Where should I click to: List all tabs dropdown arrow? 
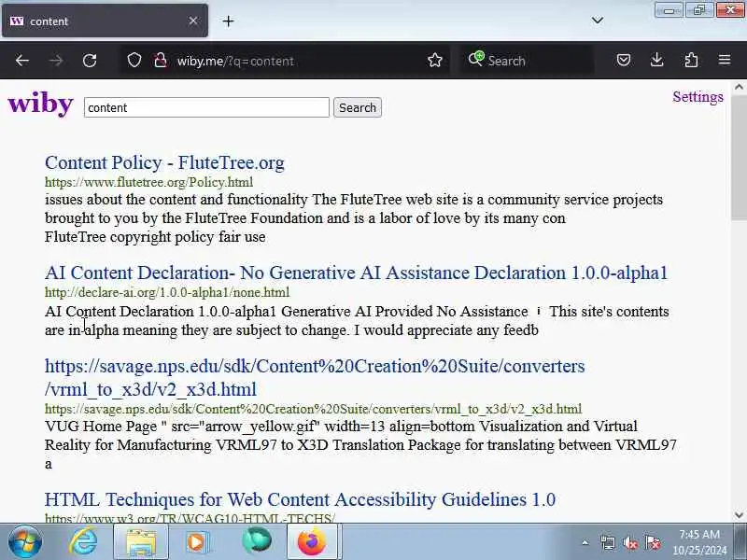(598, 21)
